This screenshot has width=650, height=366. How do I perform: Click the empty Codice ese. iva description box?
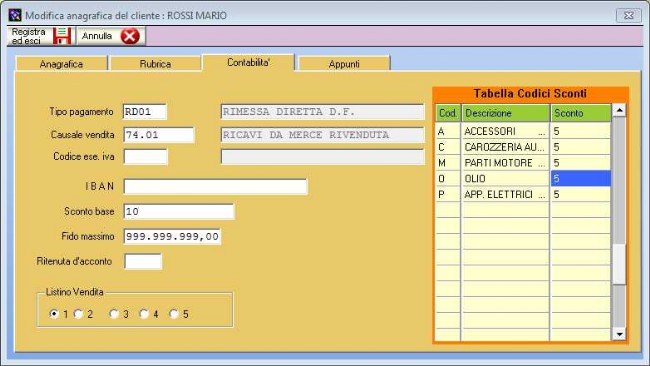click(x=323, y=157)
